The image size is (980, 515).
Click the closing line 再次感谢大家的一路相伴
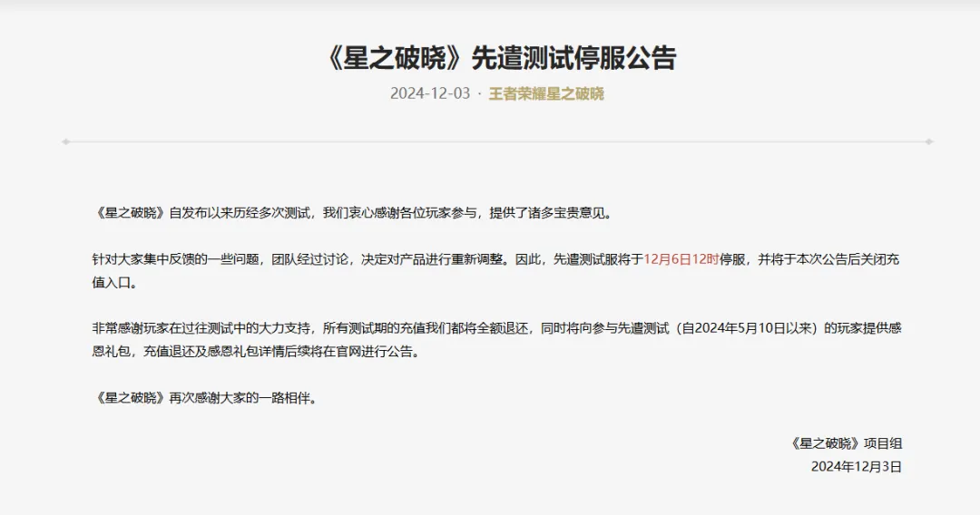pyautogui.click(x=206, y=398)
